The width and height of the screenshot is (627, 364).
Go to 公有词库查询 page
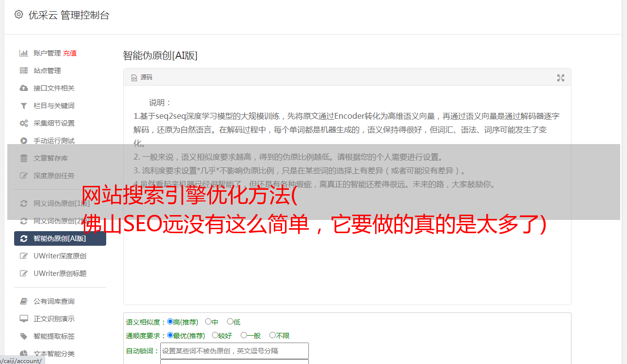[x=54, y=301]
